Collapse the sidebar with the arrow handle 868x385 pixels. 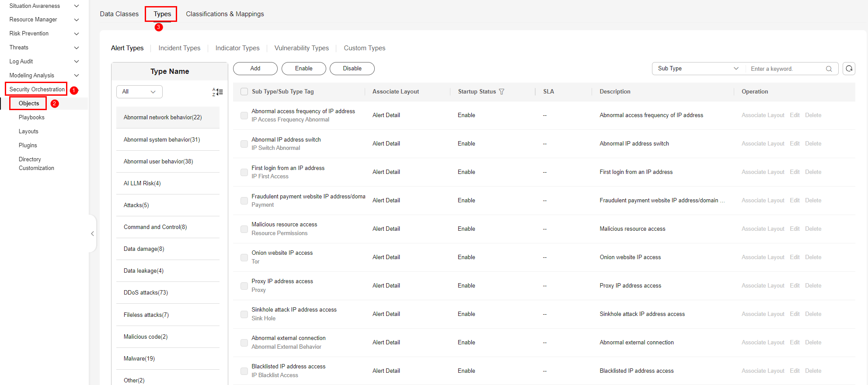[92, 234]
